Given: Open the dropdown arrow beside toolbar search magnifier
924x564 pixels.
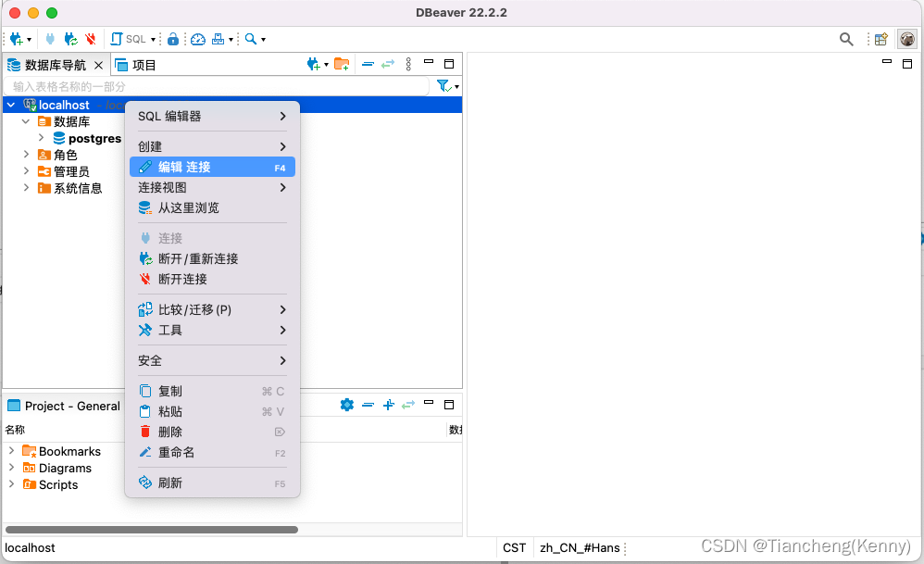Looking at the screenshot, I should click(264, 40).
